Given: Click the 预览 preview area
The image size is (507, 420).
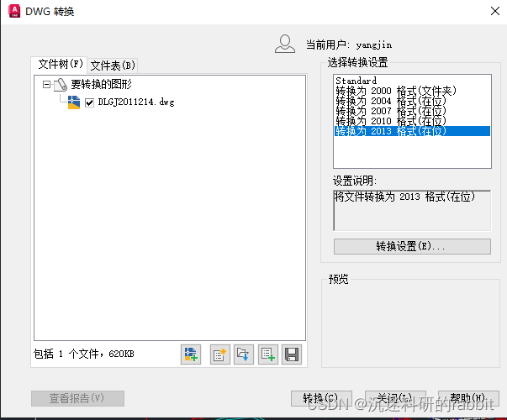Looking at the screenshot, I should [410, 323].
